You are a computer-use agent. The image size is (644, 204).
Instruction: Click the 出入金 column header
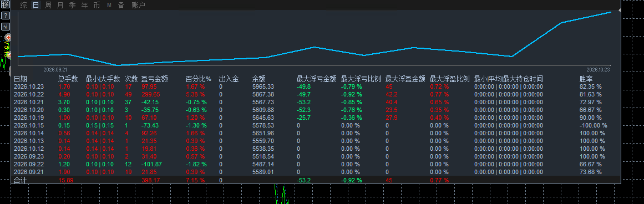(229, 79)
